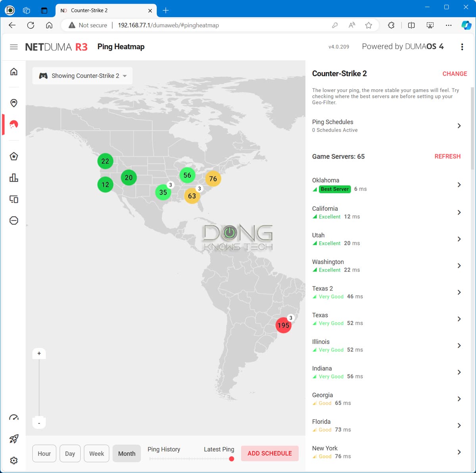476x473 pixels.
Task: Click the browser address bar URL
Action: point(168,25)
